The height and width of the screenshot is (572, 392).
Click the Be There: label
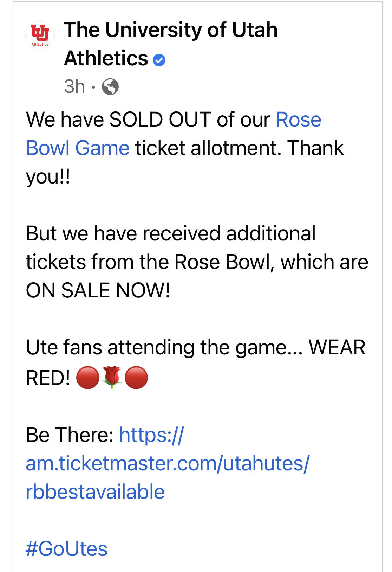[x=70, y=435]
